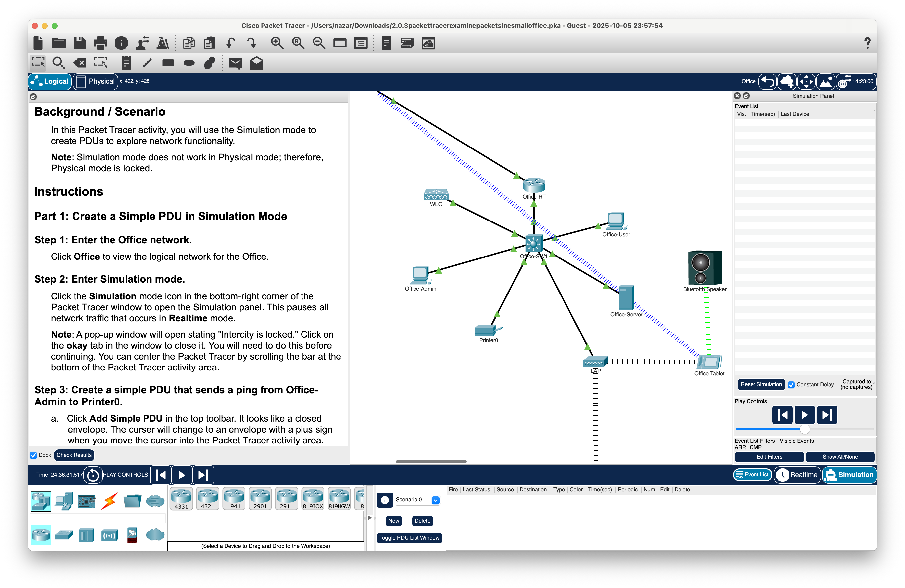Toggle the Dock checkbox

34,455
